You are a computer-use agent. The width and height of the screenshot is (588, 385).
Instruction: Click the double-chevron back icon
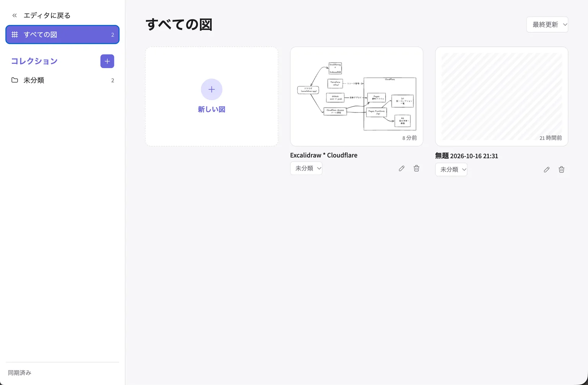[x=15, y=16]
